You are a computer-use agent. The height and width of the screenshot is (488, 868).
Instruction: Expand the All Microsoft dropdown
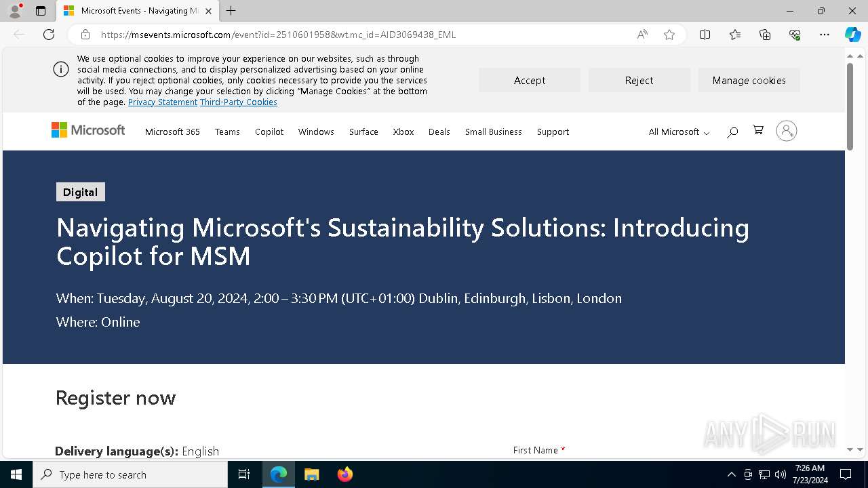tap(679, 131)
